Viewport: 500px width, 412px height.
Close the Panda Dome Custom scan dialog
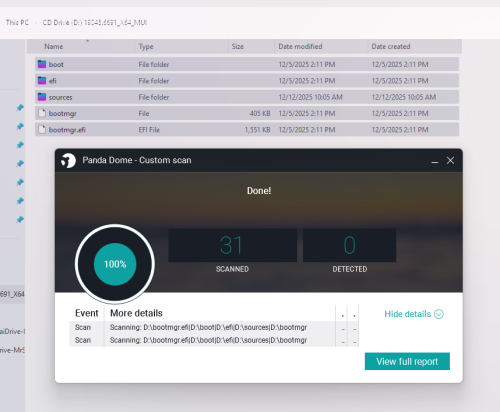click(x=450, y=160)
